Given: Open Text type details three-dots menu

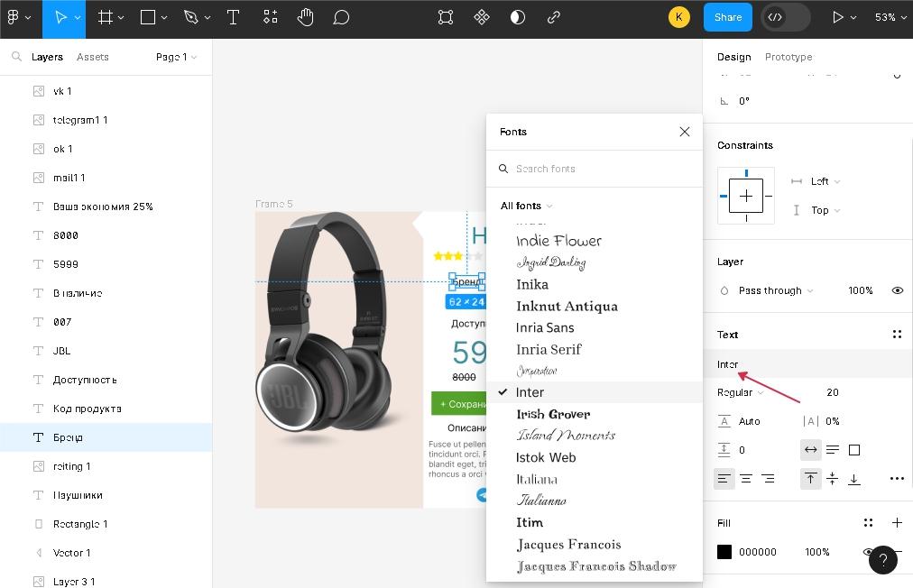Looking at the screenshot, I should click(x=896, y=479).
